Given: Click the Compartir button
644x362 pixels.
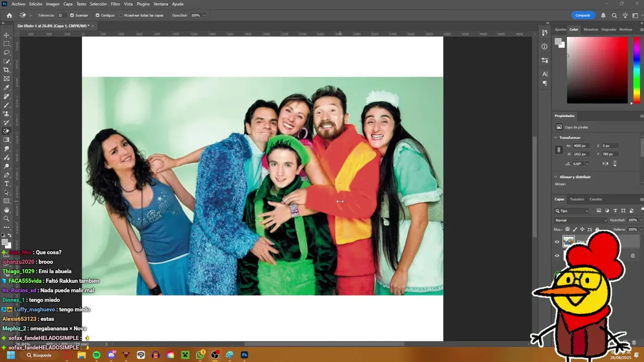Looking at the screenshot, I should 583,15.
